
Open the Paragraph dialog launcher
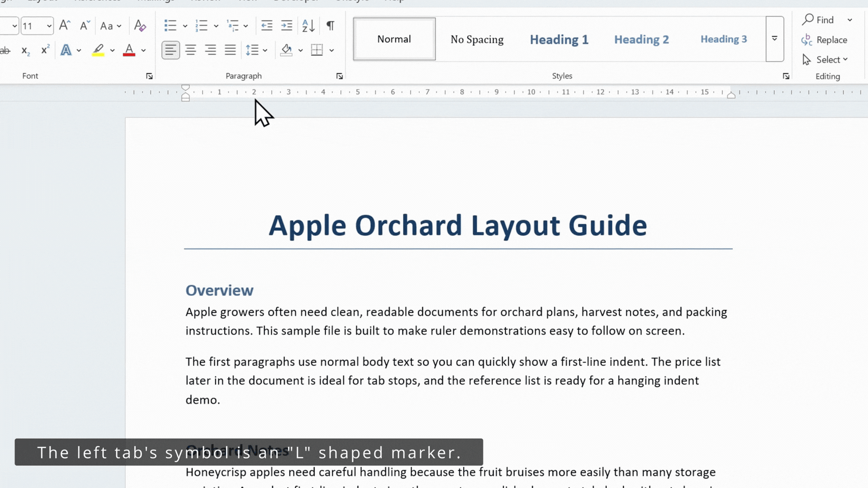pyautogui.click(x=340, y=76)
